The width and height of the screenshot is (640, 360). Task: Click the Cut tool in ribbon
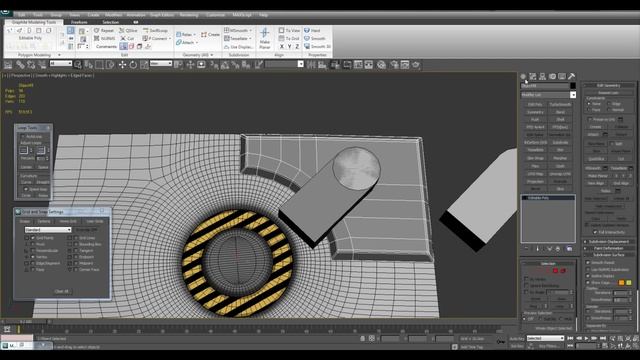[x=127, y=38]
